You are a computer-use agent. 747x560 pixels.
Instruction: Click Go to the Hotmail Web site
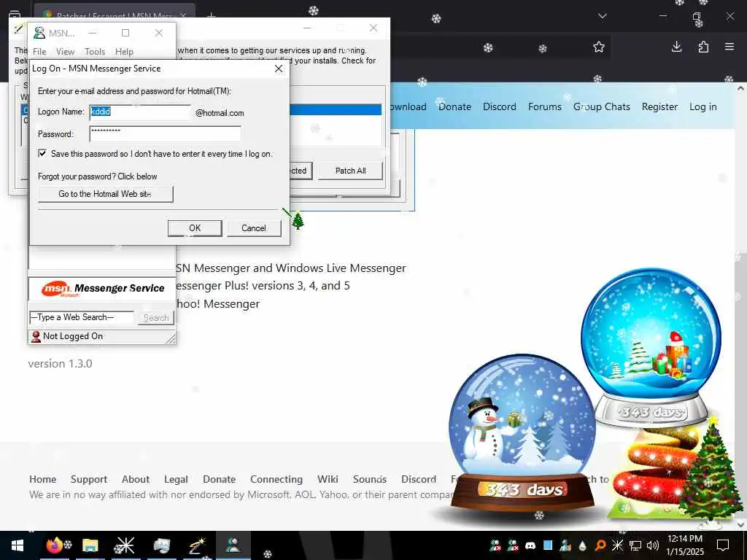coord(105,194)
